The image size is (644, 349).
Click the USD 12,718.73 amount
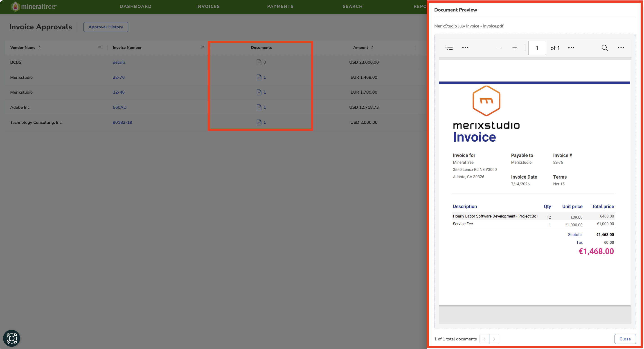pyautogui.click(x=364, y=107)
